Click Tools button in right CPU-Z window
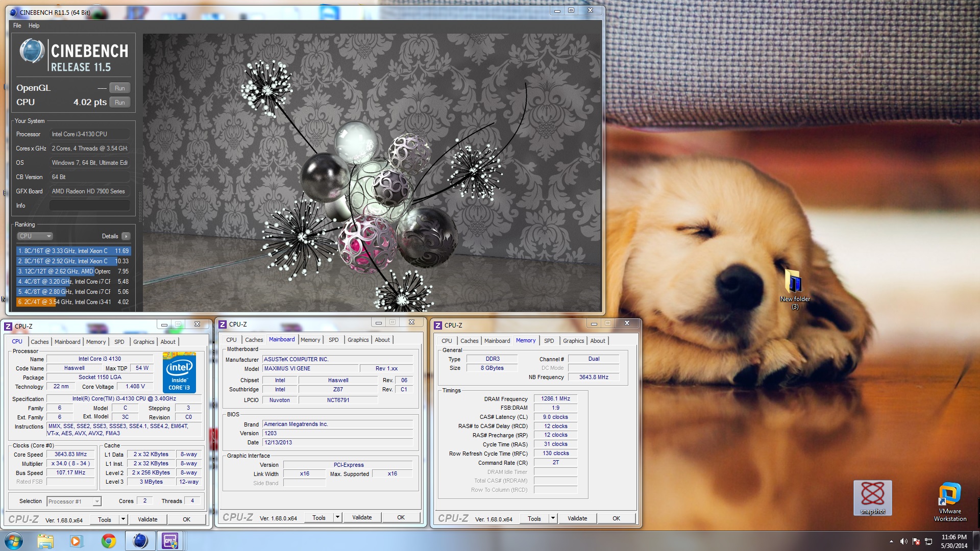This screenshot has width=980, height=551. coord(534,518)
